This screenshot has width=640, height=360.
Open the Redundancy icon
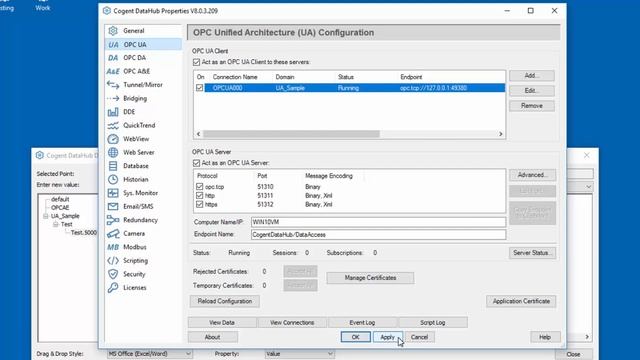(113, 220)
